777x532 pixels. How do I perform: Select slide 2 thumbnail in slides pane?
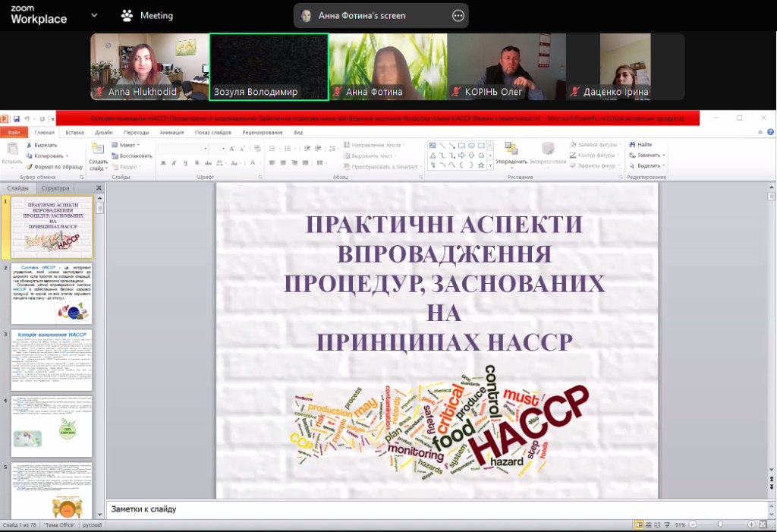(52, 294)
